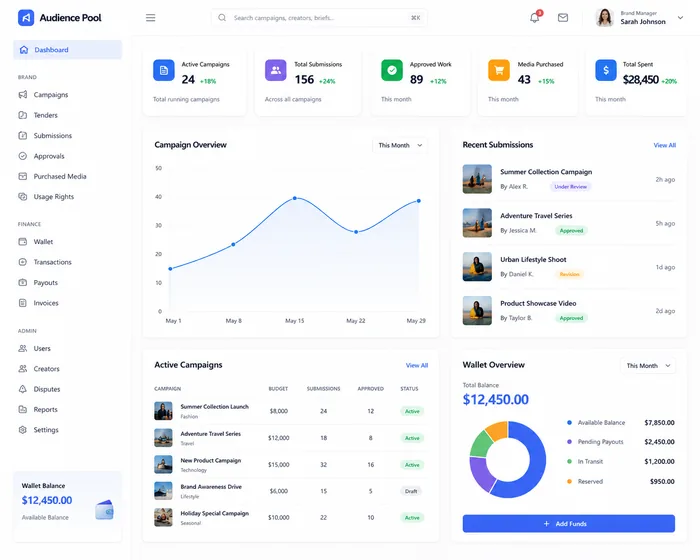This screenshot has width=700, height=560.
Task: Click the Under Review status badge
Action: click(571, 187)
